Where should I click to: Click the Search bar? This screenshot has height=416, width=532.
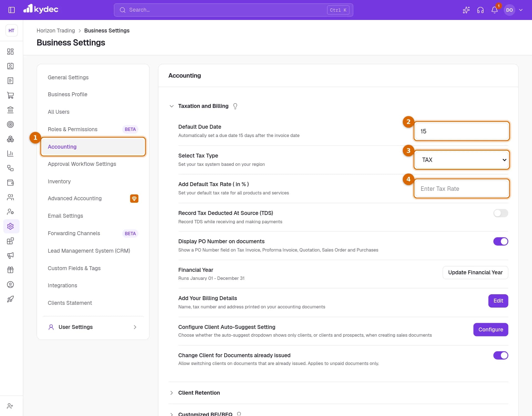233,10
